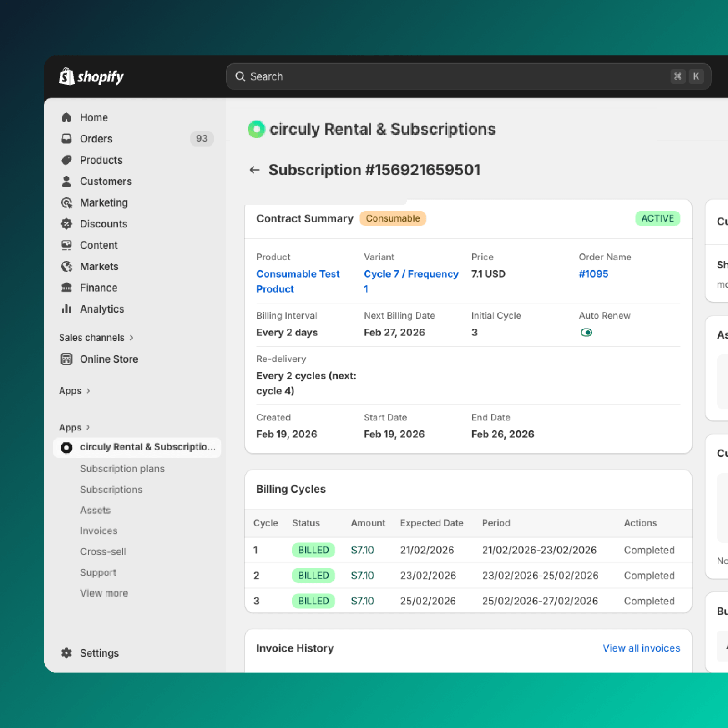
Task: Open Subscriptions submenu item
Action: click(x=111, y=490)
